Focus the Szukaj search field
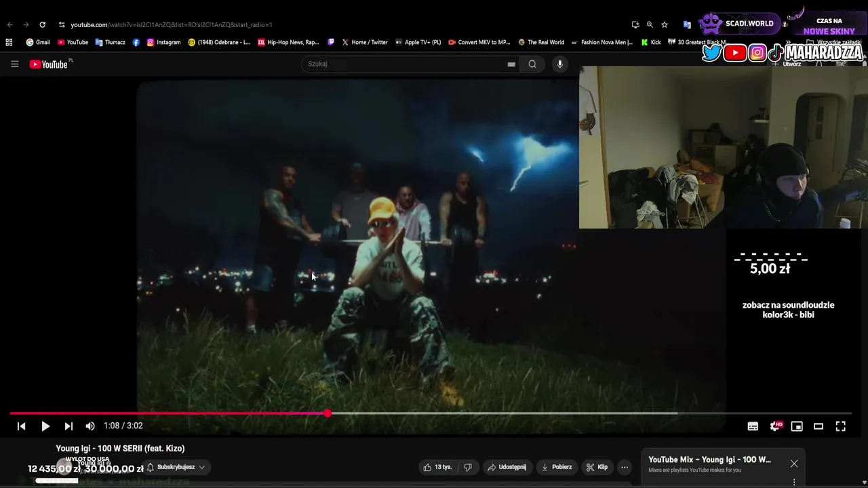 click(403, 64)
